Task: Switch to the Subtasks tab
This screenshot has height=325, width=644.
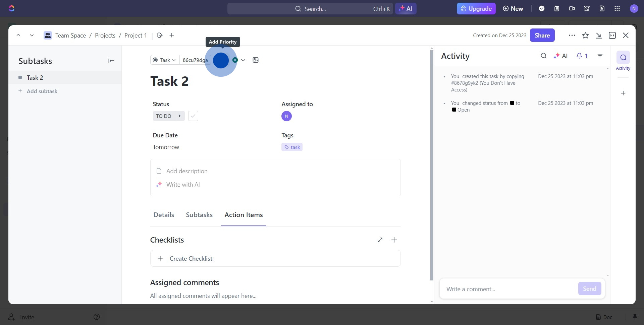Action: (x=199, y=215)
